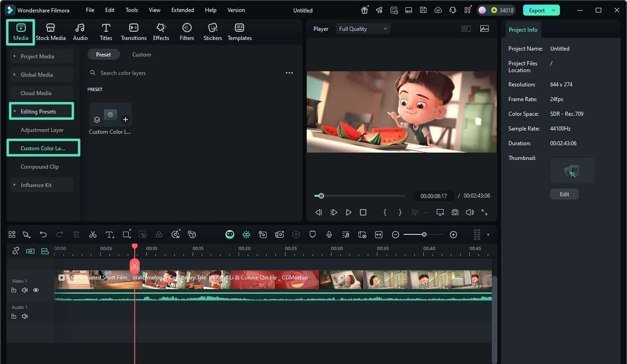Open the Export dropdown arrow

[554, 10]
